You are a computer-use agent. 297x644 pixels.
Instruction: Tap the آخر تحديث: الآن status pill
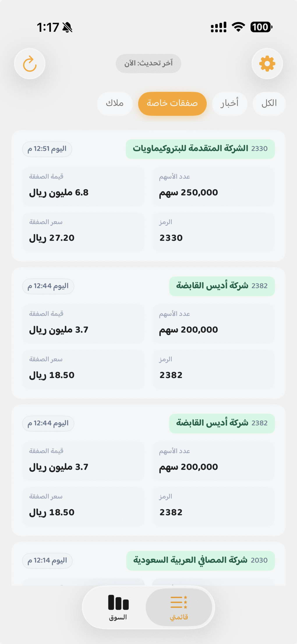click(x=148, y=63)
